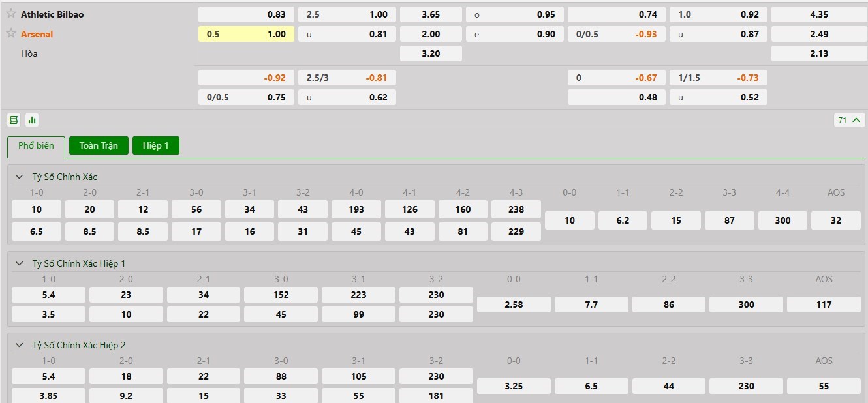Screen dimensions: 868x403
Task: Select highlighted Arsenal handicap 0.5 at 1.00
Action: pos(246,34)
